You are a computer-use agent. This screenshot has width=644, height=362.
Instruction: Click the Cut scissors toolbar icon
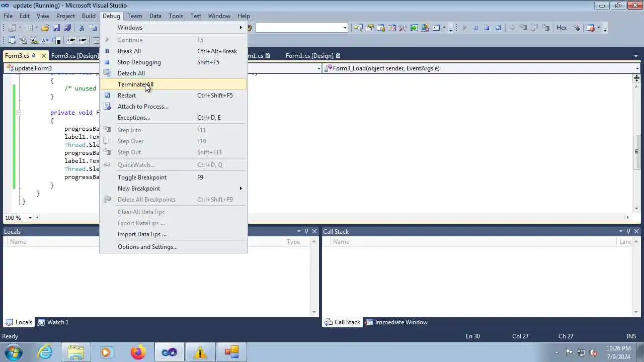click(x=82, y=28)
